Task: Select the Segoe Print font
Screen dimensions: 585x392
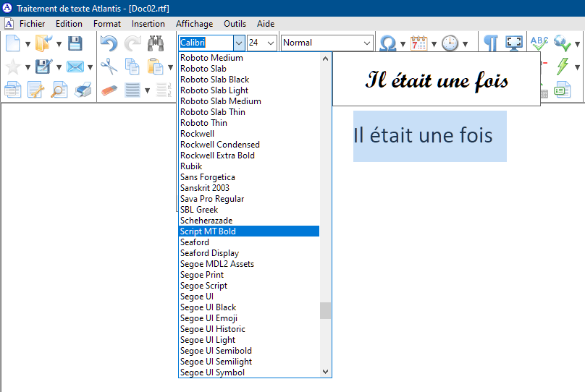Action: [x=202, y=275]
